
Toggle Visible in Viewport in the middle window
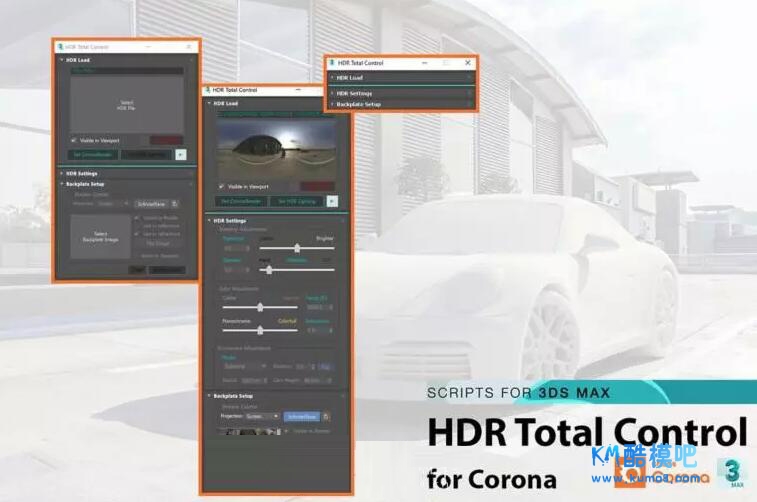223,186
